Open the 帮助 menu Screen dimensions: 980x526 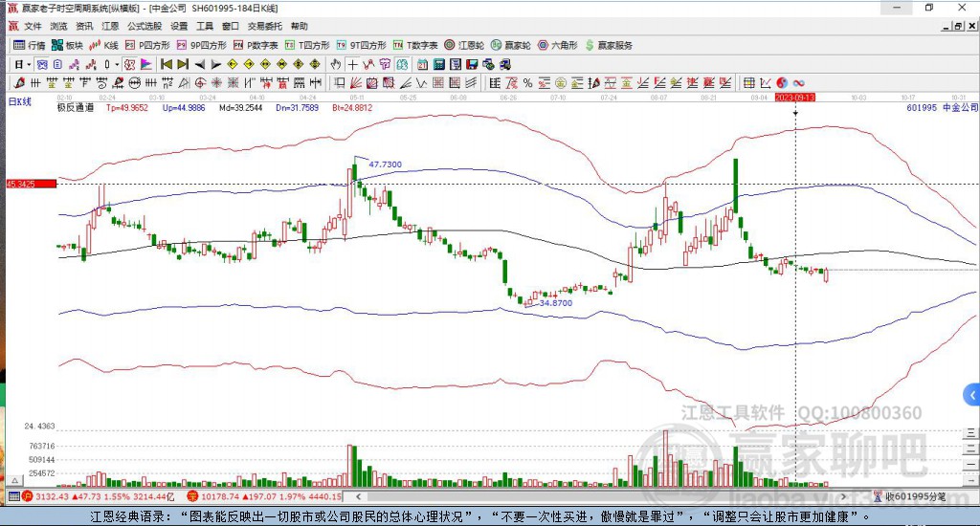[300, 26]
